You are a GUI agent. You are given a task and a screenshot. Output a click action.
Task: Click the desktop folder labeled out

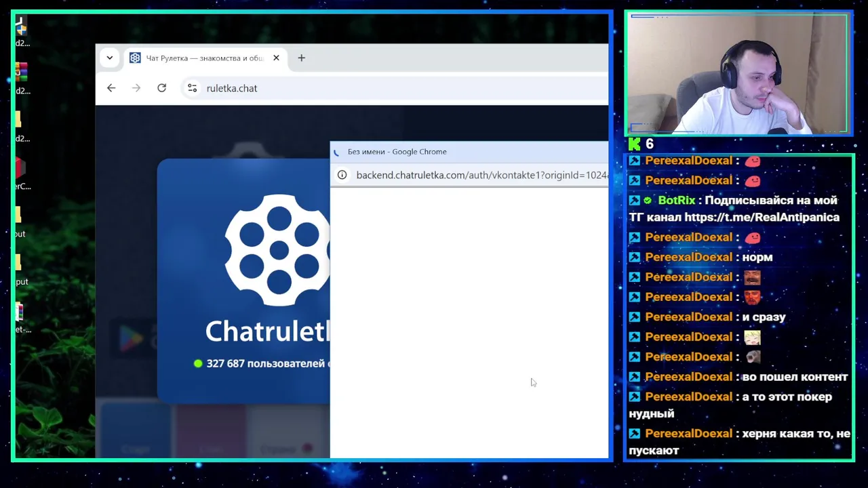(x=20, y=222)
